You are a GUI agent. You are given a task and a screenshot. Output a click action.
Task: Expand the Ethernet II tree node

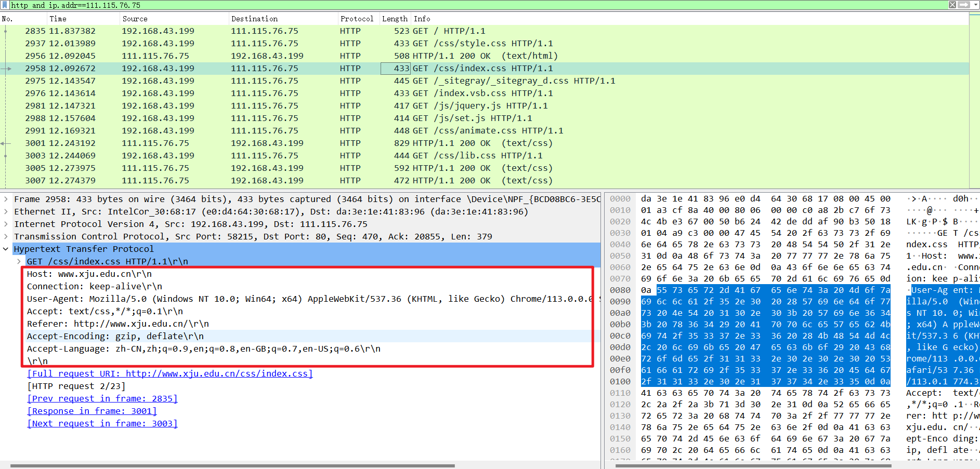coord(6,211)
